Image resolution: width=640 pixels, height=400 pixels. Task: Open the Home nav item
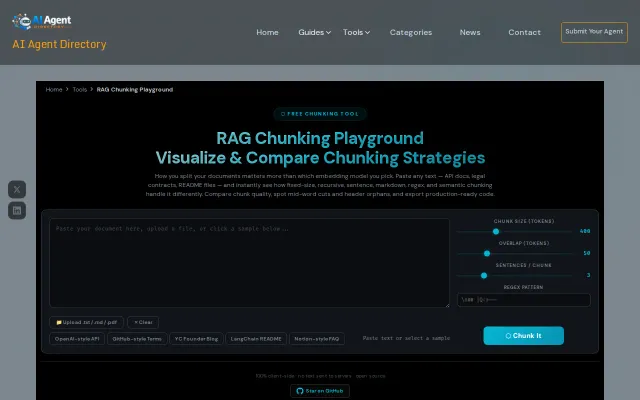tap(267, 32)
